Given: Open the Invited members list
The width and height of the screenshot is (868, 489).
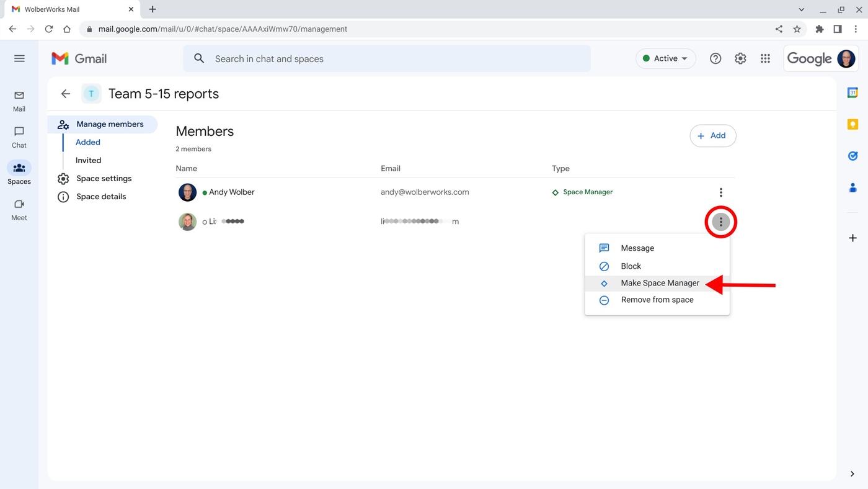Looking at the screenshot, I should coord(88,160).
